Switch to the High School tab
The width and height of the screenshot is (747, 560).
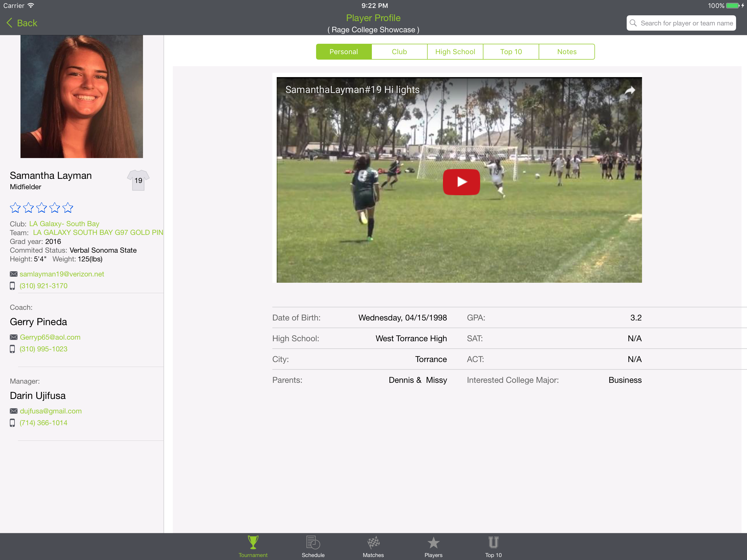tap(455, 52)
